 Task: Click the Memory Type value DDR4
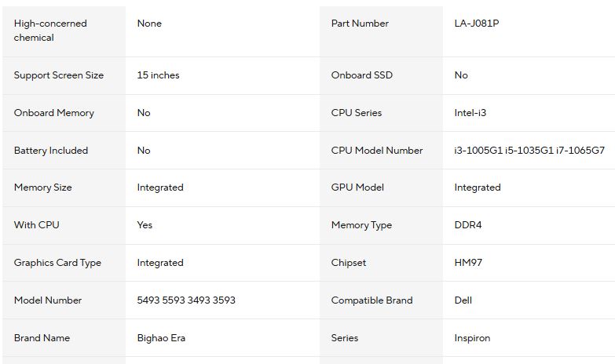(467, 225)
